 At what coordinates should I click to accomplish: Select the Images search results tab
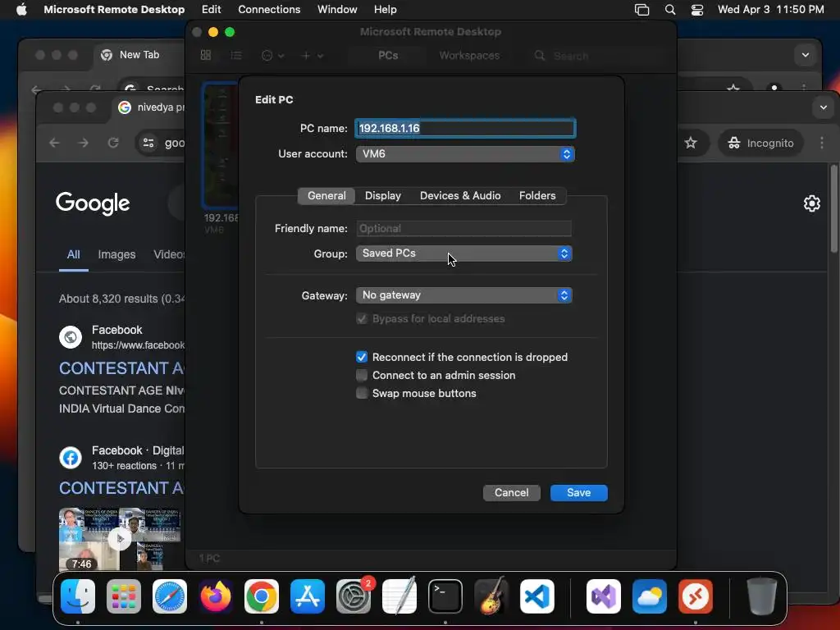116,254
